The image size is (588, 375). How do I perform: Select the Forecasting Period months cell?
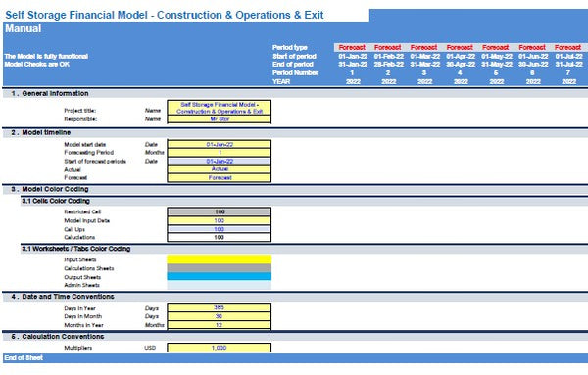pyautogui.click(x=219, y=153)
